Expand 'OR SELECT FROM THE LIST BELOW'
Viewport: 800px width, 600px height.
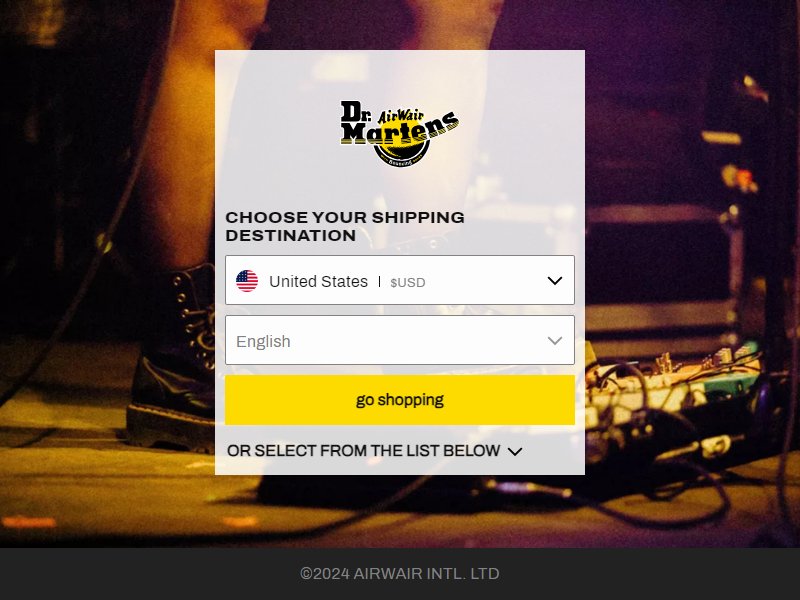pos(374,451)
